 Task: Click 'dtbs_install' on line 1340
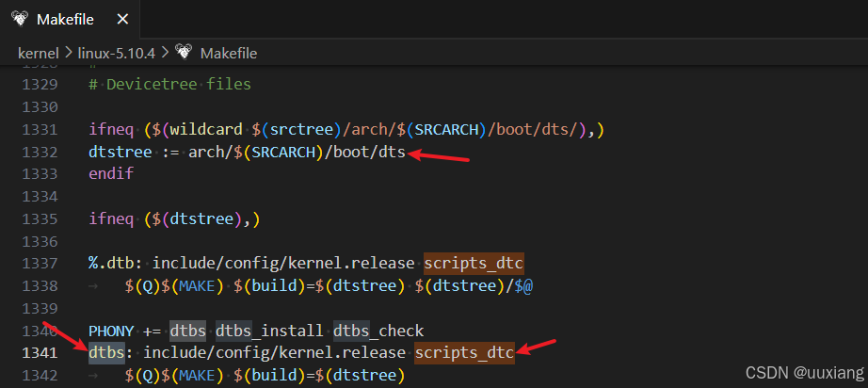269,331
